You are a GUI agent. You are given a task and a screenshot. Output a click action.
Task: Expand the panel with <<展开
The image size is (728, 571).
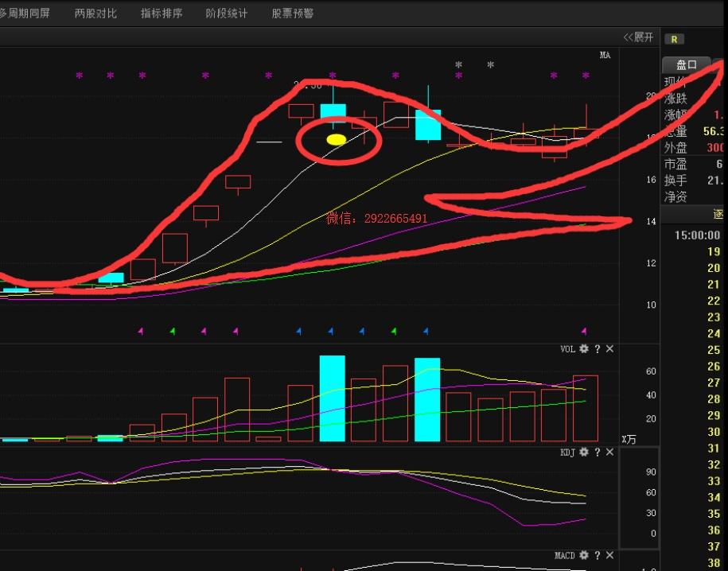click(x=638, y=37)
